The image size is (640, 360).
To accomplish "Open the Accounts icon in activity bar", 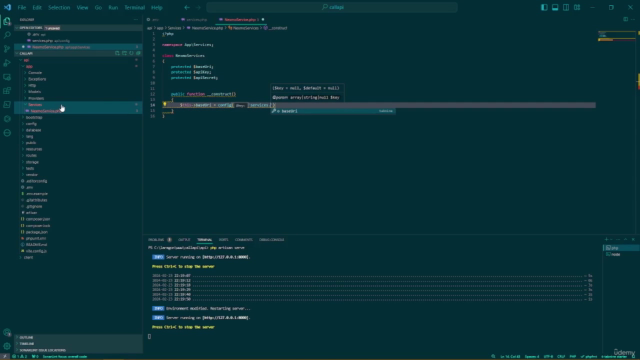I will 7,333.
